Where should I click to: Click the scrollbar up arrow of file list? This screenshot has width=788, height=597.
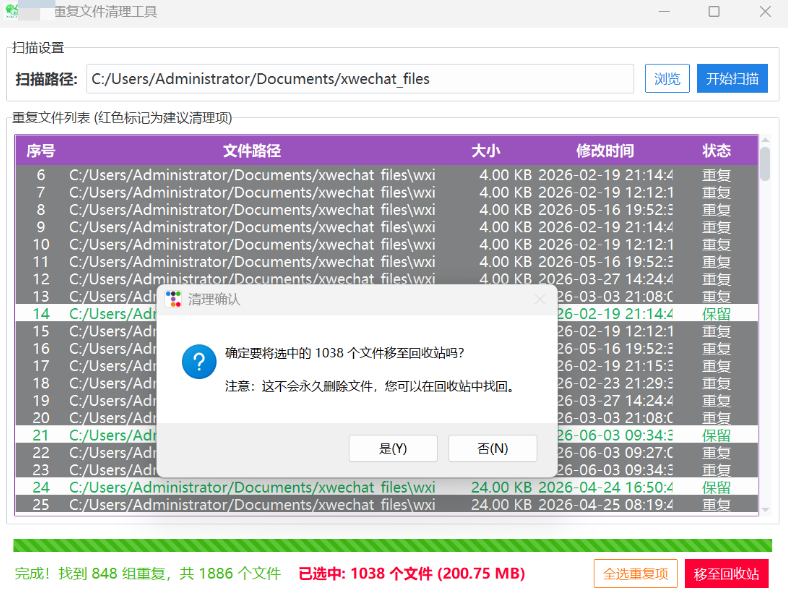[x=765, y=140]
